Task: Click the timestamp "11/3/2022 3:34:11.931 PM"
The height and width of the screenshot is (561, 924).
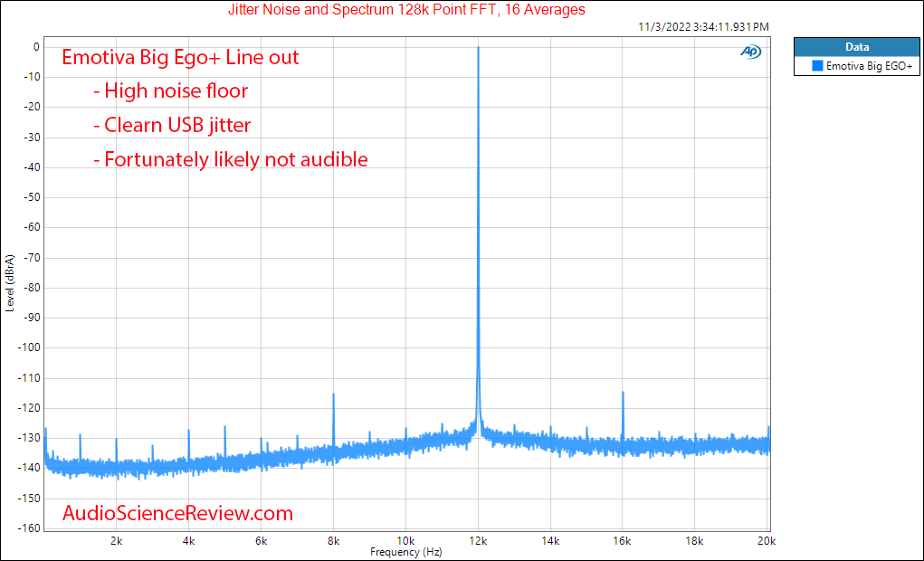Action: pos(703,26)
